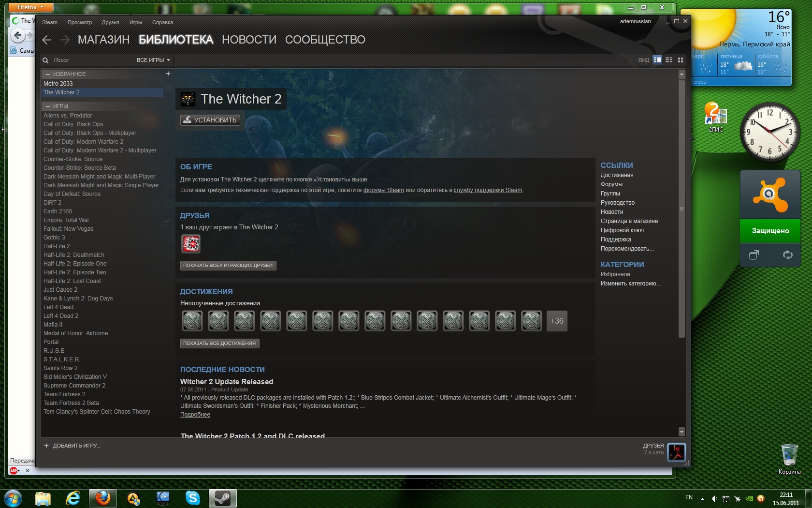Select Portal in the games list
The width and height of the screenshot is (812, 508).
[102, 342]
